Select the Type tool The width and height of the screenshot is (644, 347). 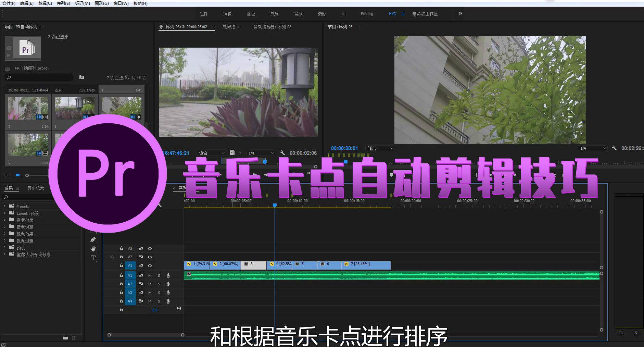[93, 258]
